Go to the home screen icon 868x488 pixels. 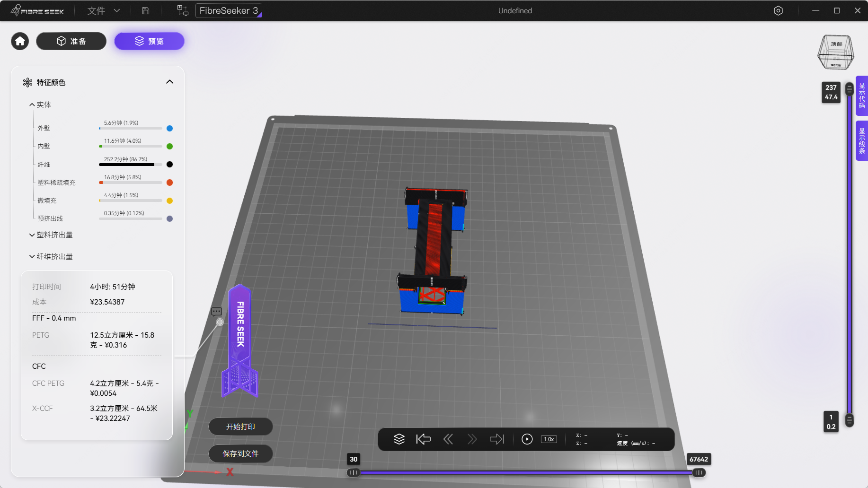(x=20, y=42)
